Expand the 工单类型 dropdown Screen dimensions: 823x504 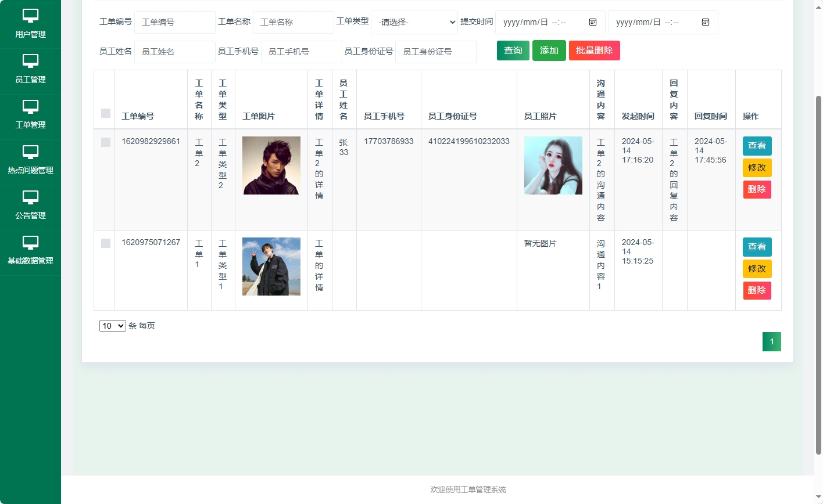[414, 22]
